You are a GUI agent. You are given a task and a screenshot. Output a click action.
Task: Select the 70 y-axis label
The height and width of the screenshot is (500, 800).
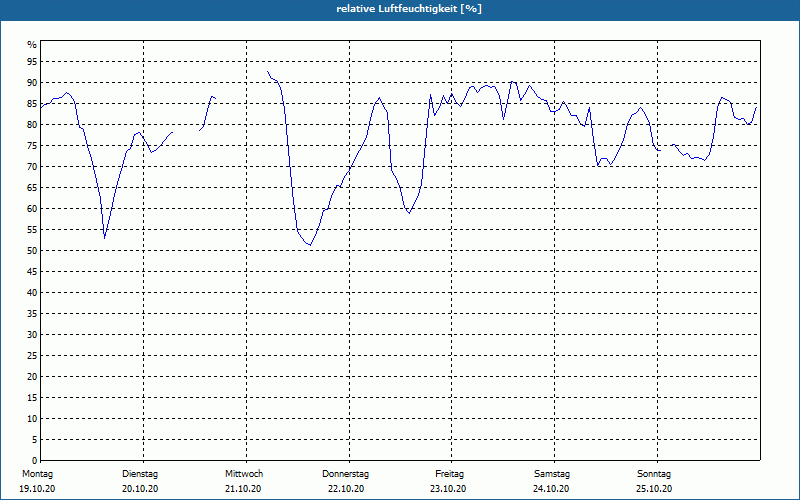coord(32,167)
